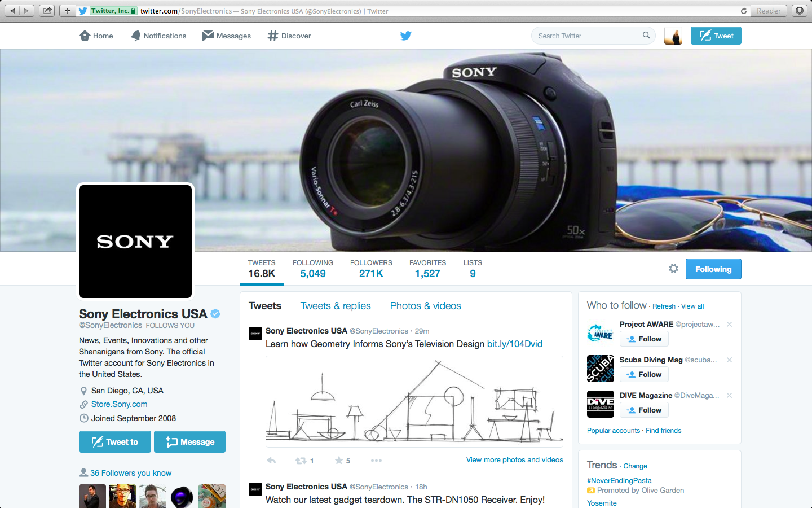Go back with Safari's back arrow
Screen dimensions: 812x508
click(12, 11)
